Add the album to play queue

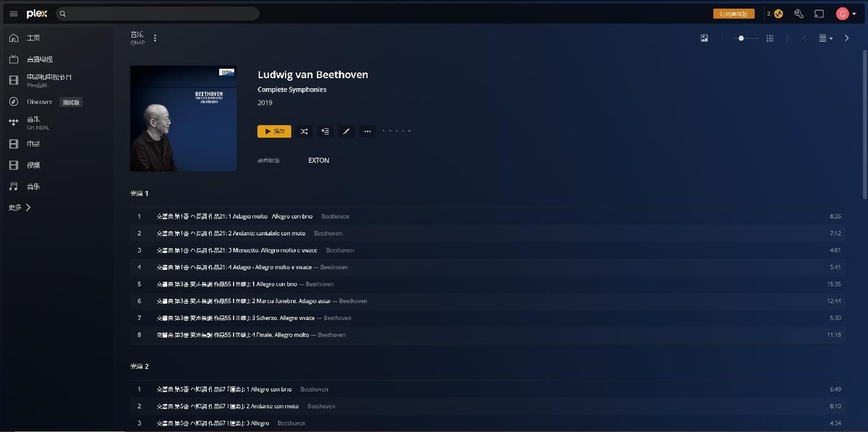tap(325, 132)
